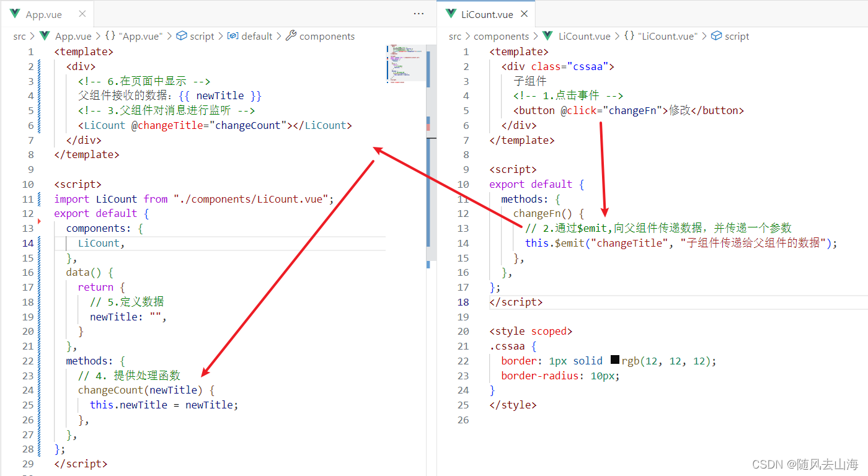The width and height of the screenshot is (868, 476).
Task: Click line number 14 in App.vue
Action: tap(27, 243)
